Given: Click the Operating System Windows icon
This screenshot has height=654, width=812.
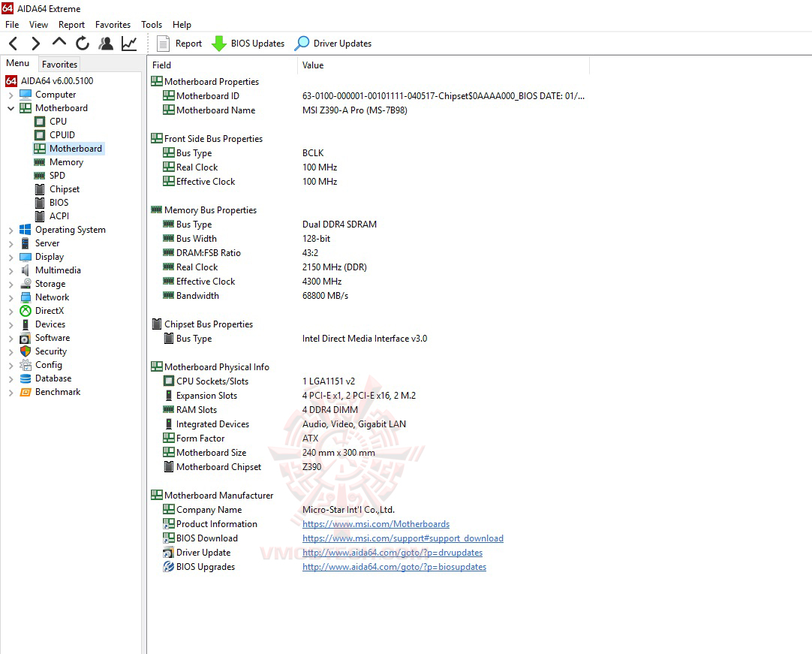Looking at the screenshot, I should (x=26, y=230).
